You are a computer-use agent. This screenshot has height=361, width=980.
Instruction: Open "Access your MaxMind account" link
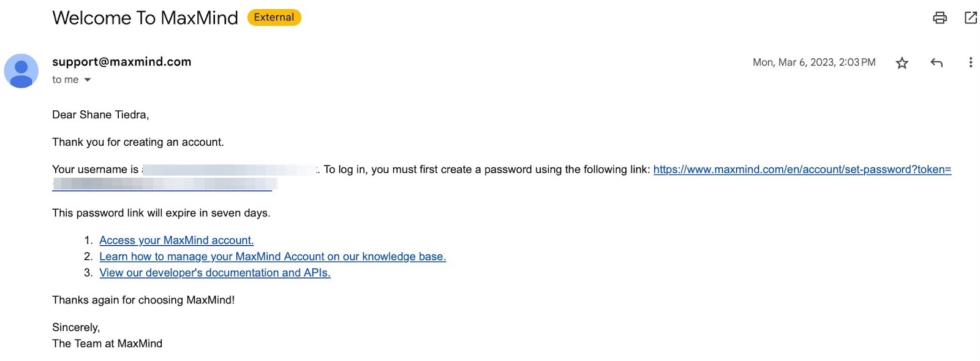click(x=176, y=240)
